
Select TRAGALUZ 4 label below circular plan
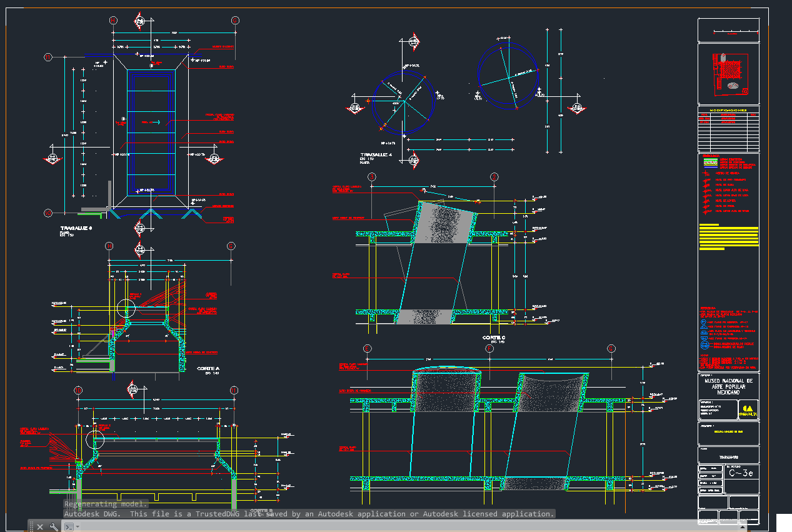coord(376,154)
